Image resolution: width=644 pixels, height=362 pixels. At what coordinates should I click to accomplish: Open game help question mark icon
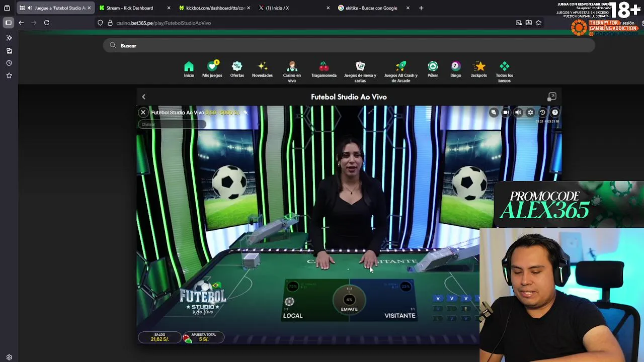555,113
